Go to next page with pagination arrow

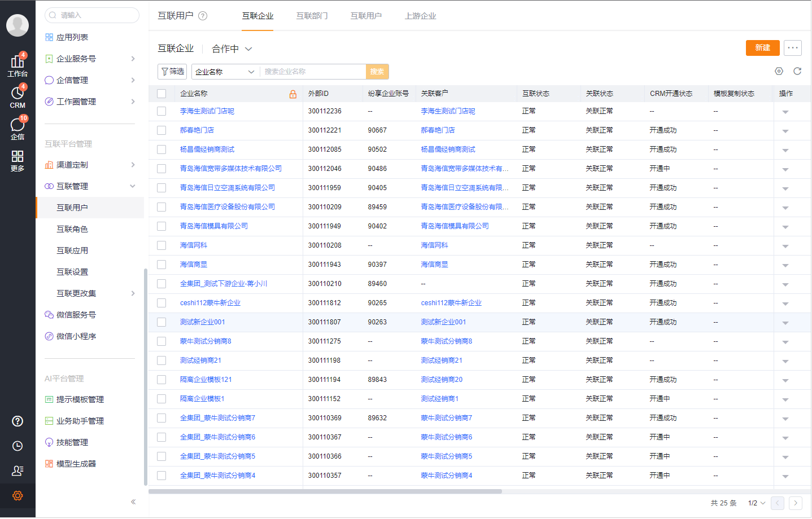(x=796, y=502)
